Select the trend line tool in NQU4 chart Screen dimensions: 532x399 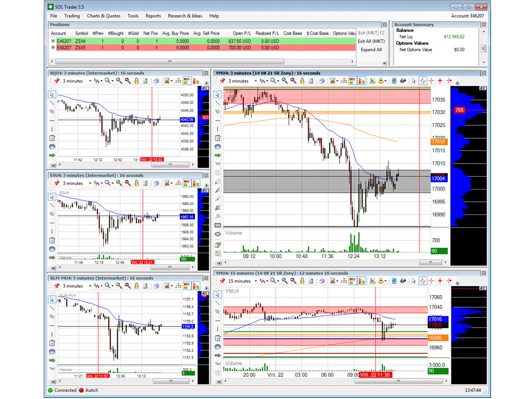click(x=52, y=103)
